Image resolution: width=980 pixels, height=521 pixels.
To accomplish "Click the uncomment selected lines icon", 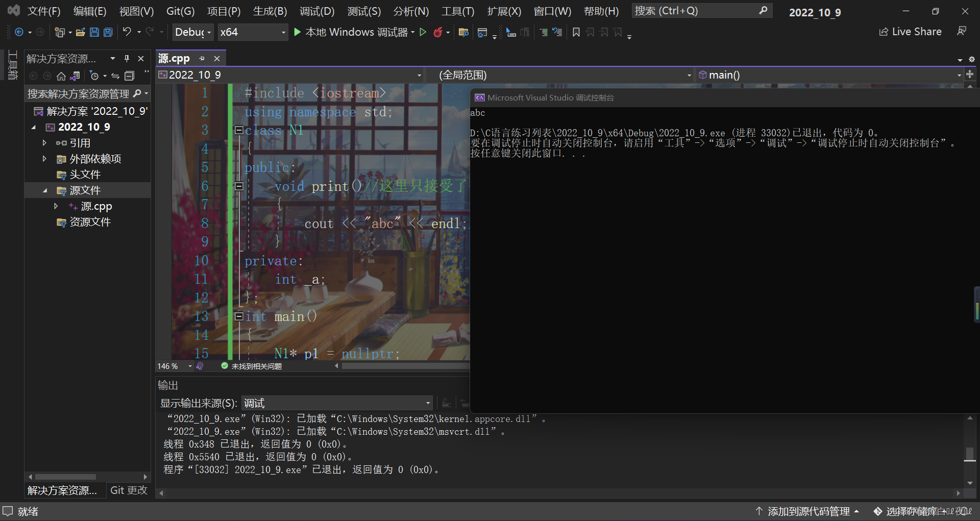I will coord(557,32).
